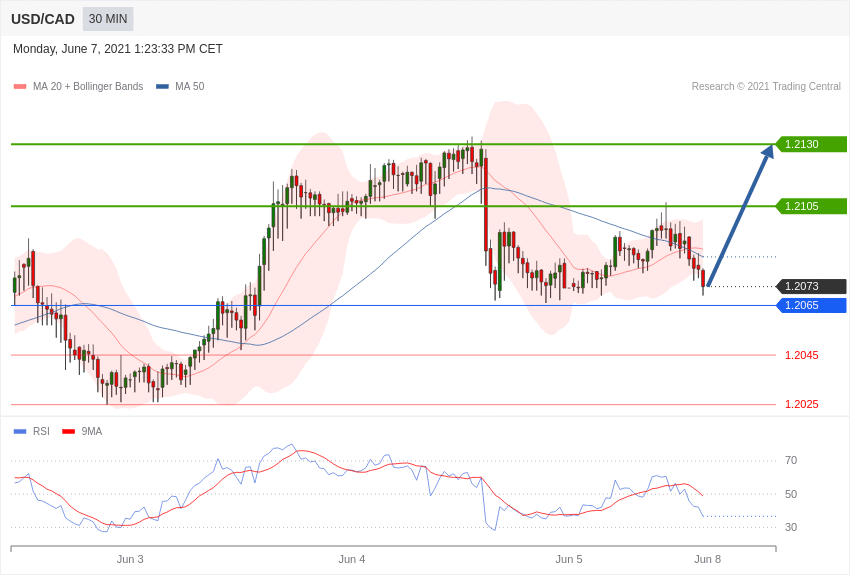
Task: Click the RSI 50 level label
Action: tap(791, 494)
